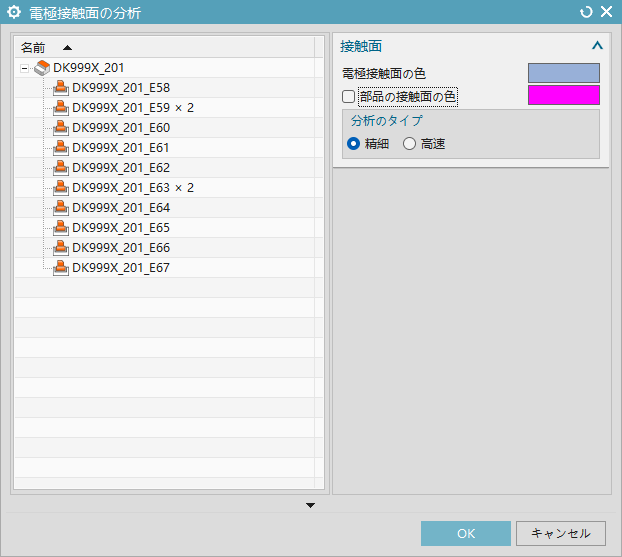Click the electrode icon beside DK999X_201_E64

click(61, 208)
